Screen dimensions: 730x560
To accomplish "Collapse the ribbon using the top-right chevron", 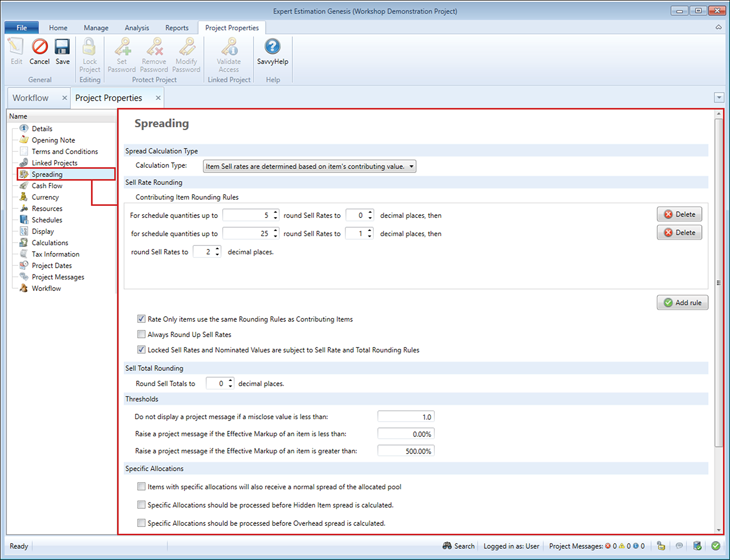I will coord(719,27).
